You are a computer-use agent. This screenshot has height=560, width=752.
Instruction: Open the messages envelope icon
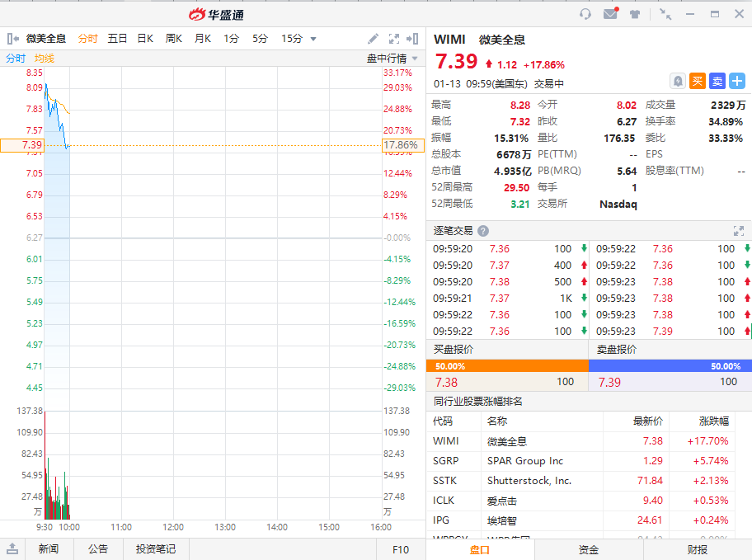point(610,13)
